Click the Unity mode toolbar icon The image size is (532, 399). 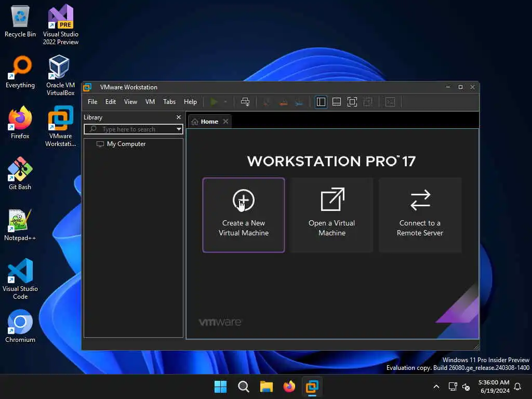click(368, 102)
